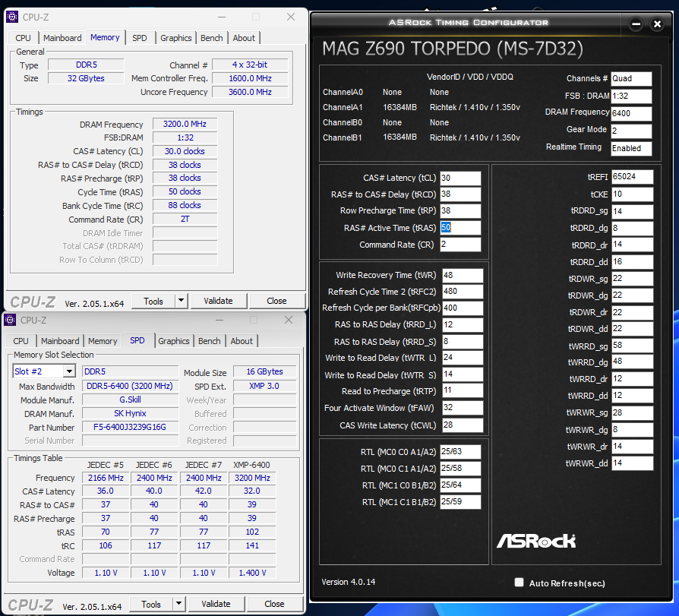Screen dimensions: 679x616
Task: Click the RTL (MC0 C0 A1/A2) field 25/63
Action: point(460,451)
